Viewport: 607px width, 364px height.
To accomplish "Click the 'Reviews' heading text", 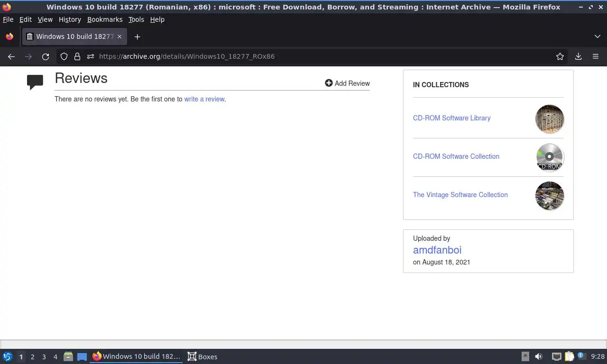I will tap(81, 78).
